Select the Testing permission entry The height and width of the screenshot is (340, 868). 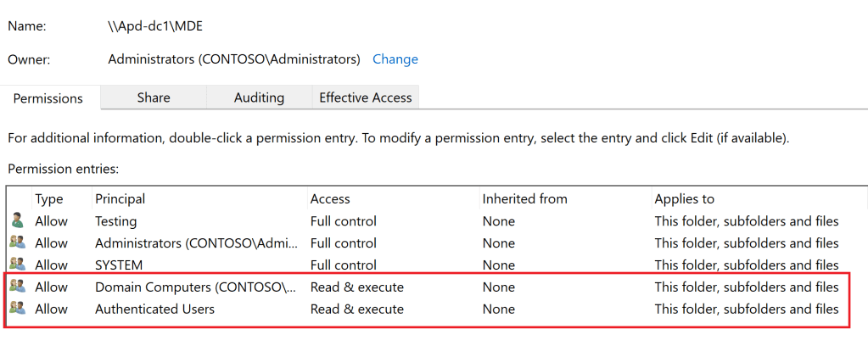[115, 221]
